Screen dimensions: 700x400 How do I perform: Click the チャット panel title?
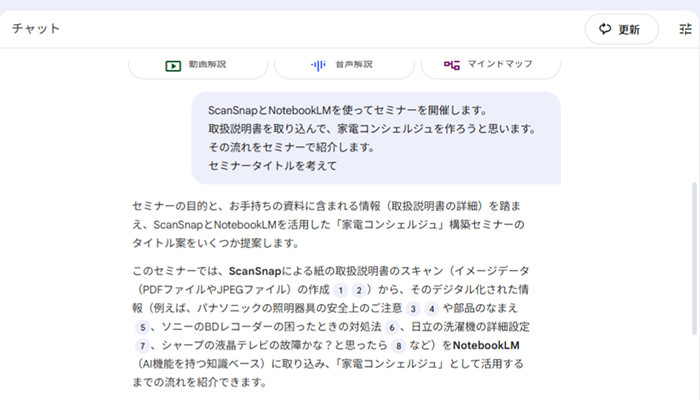(x=36, y=29)
